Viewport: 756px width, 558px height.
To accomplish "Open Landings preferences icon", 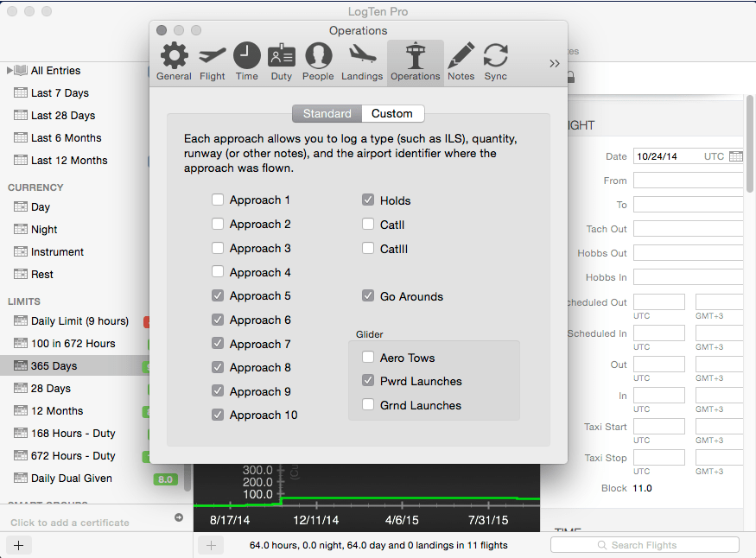I will coord(362,54).
